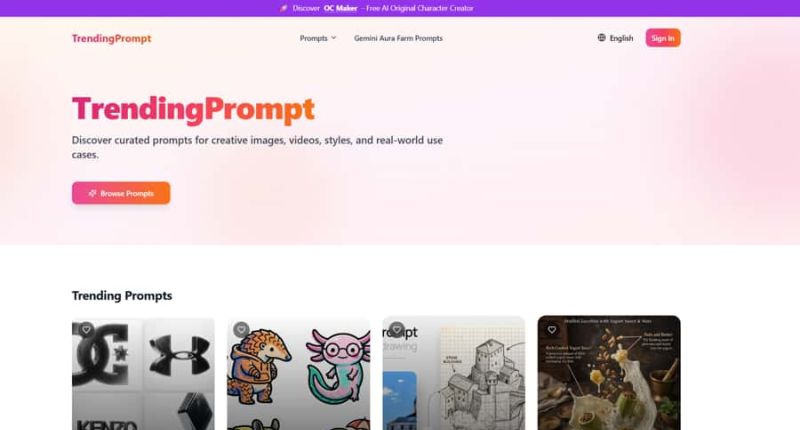
Task: Toggle heart on the cartoon animals card
Action: [241, 330]
